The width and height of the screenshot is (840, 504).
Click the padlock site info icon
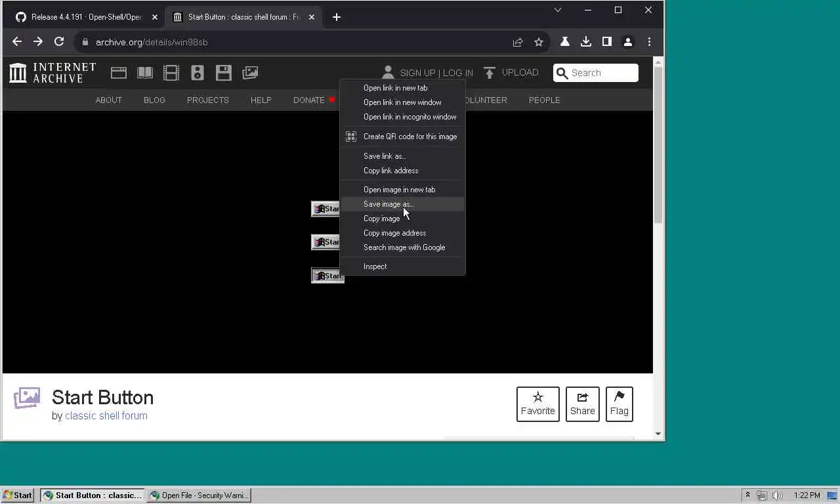tap(85, 42)
